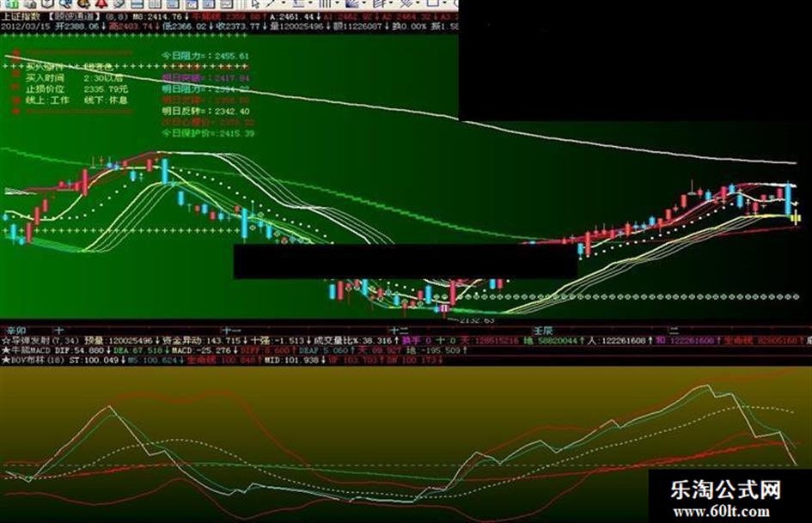The height and width of the screenshot is (523, 812).
Task: Click the volume 量120025496
Action: click(296, 26)
